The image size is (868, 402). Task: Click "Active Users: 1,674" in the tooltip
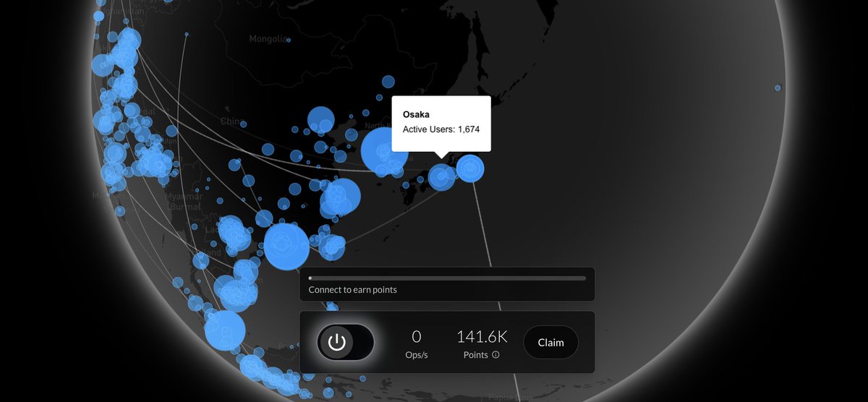point(441,129)
